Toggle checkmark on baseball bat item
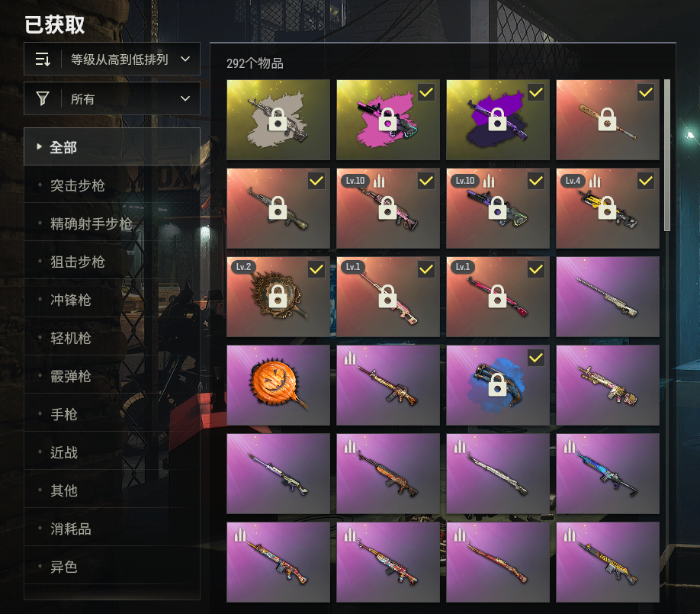This screenshot has width=700, height=614. [x=646, y=92]
